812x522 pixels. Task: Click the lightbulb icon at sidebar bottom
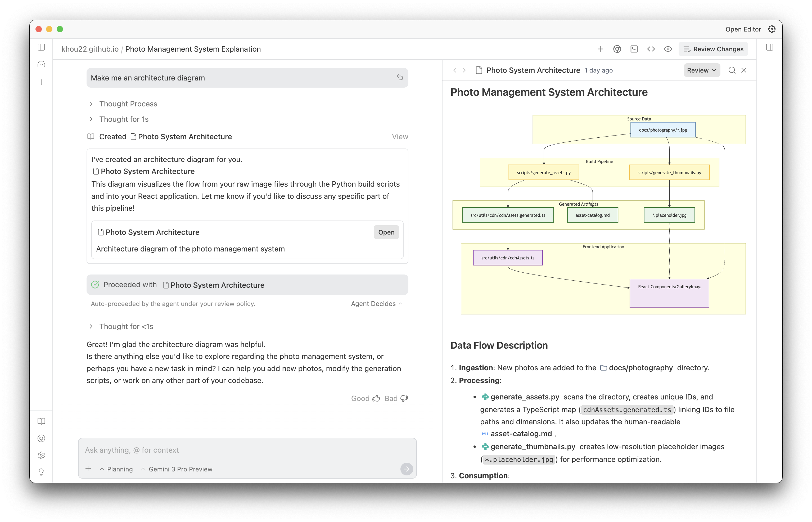(x=41, y=472)
